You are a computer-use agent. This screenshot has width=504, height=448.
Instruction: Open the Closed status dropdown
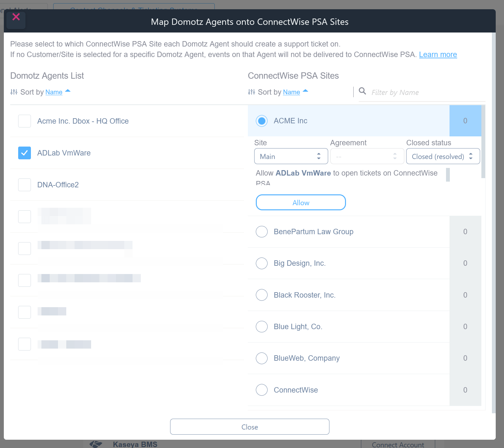(443, 156)
